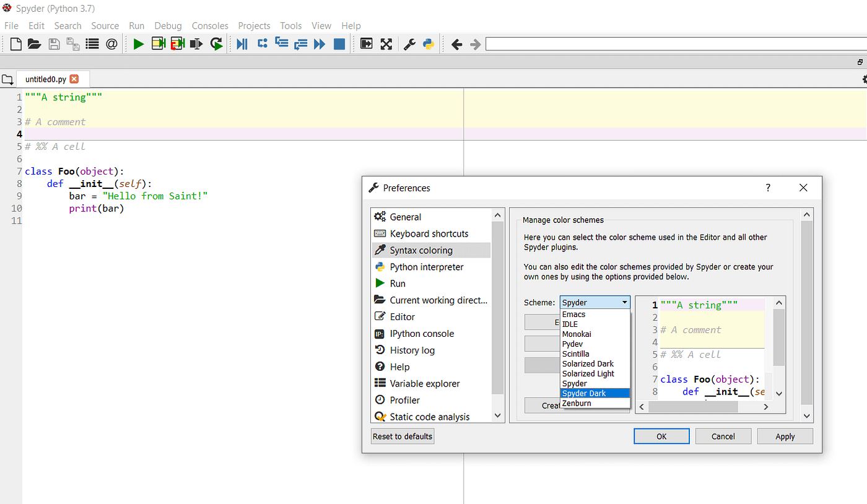This screenshot has width=867, height=504.
Task: Open the File menu
Action: pyautogui.click(x=11, y=25)
